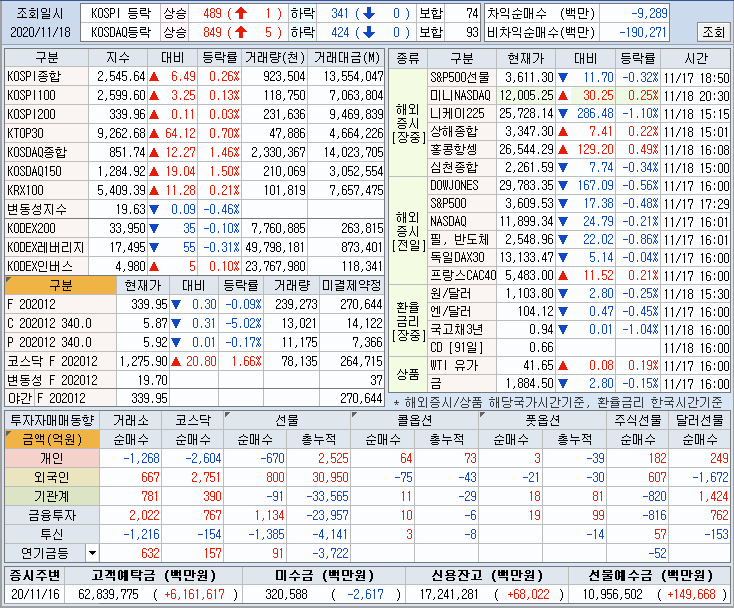Image resolution: width=734 pixels, height=608 pixels.
Task: Click the 미니NASDAQ price 12,005.25
Action: (526, 95)
